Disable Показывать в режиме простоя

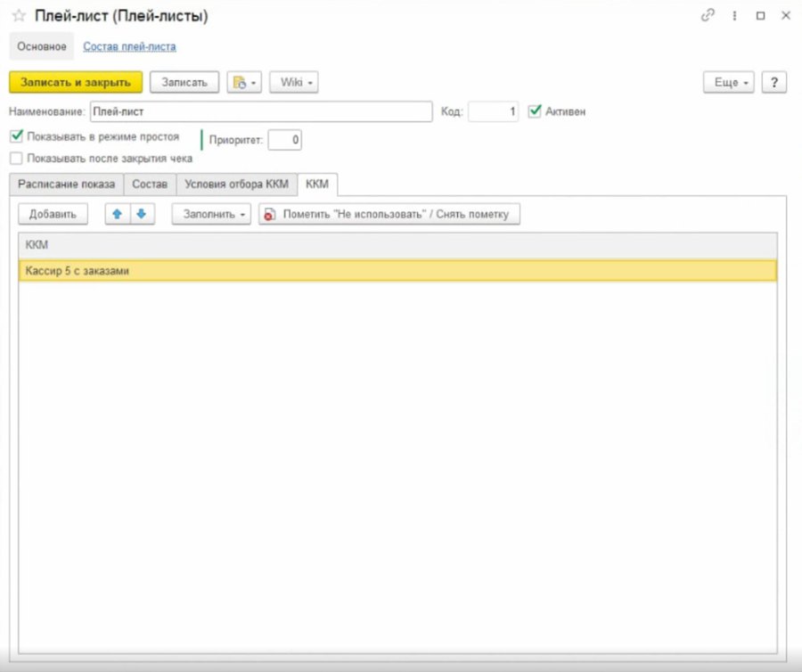[x=16, y=136]
